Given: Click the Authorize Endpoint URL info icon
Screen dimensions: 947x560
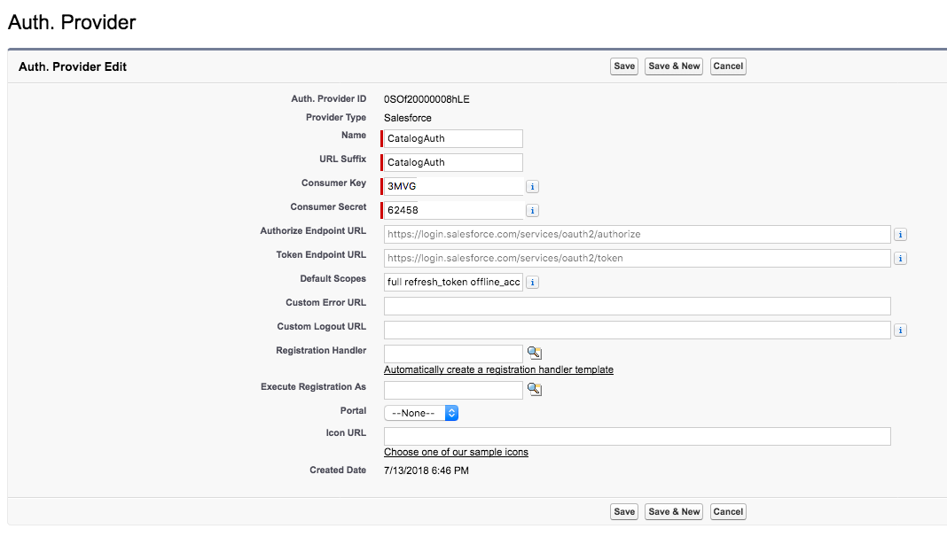Looking at the screenshot, I should (900, 234).
